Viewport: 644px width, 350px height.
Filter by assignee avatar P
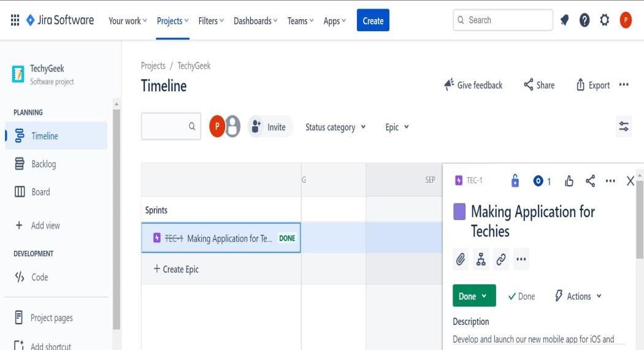(217, 126)
